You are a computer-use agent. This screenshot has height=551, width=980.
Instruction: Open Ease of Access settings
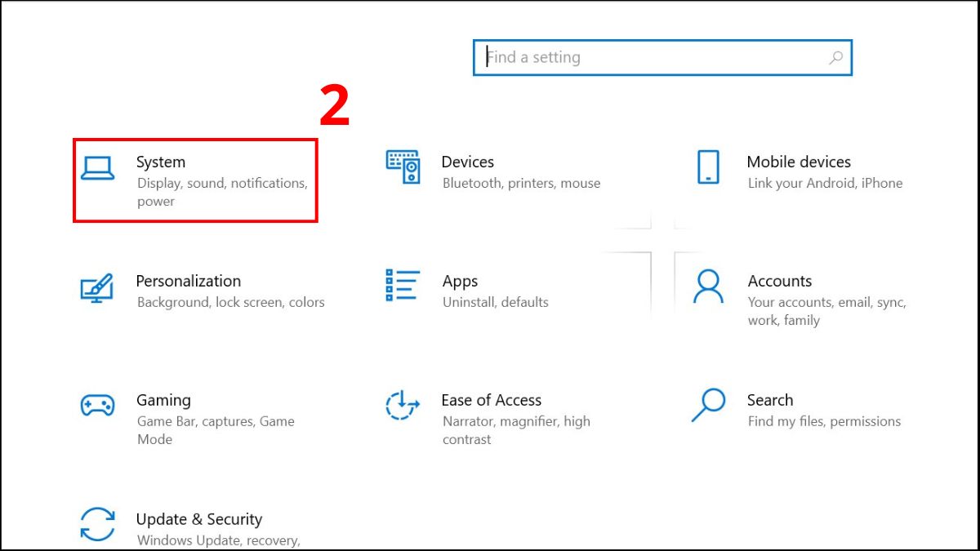click(x=492, y=400)
